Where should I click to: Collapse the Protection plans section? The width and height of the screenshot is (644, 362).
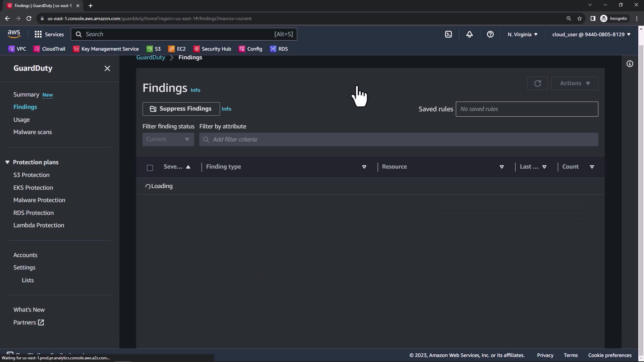point(7,162)
